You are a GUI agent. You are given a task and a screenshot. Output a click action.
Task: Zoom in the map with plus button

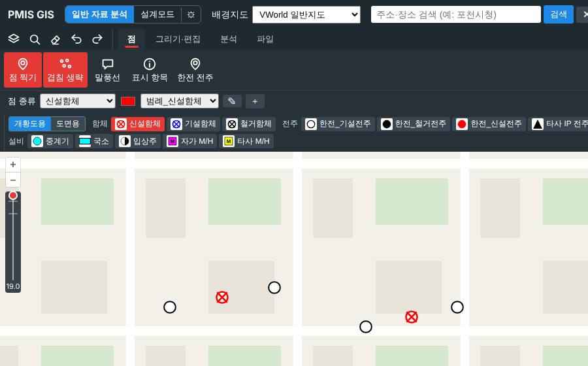13,165
